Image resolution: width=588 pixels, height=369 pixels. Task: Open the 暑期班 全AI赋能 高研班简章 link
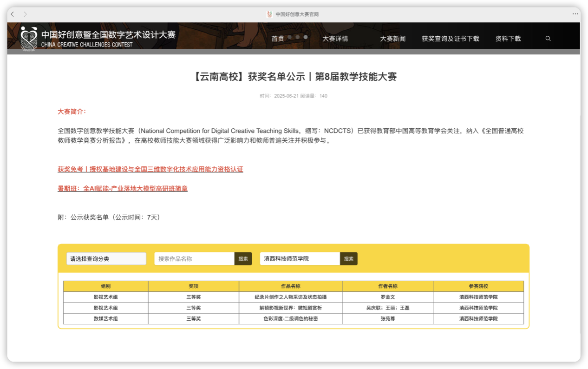(x=123, y=189)
